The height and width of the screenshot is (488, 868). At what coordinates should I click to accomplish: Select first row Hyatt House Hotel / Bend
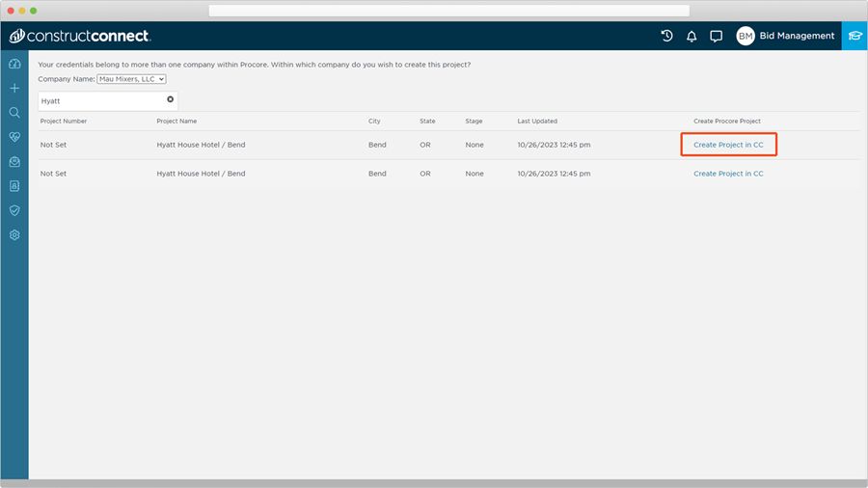tap(201, 145)
